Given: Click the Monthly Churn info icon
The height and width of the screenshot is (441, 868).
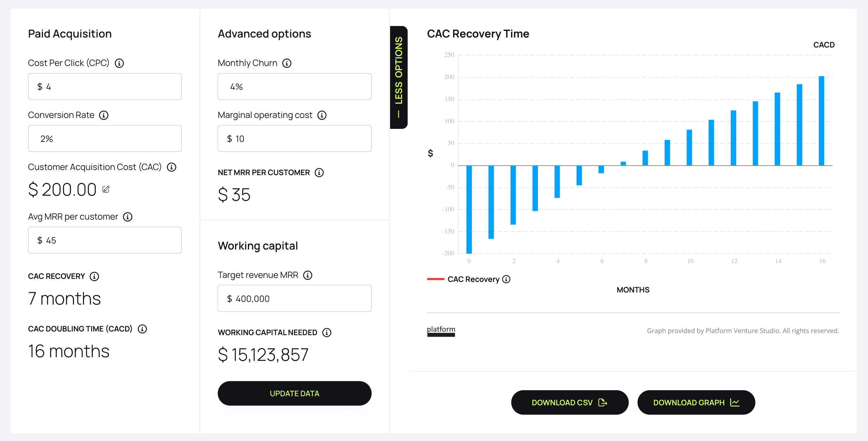Looking at the screenshot, I should point(287,63).
